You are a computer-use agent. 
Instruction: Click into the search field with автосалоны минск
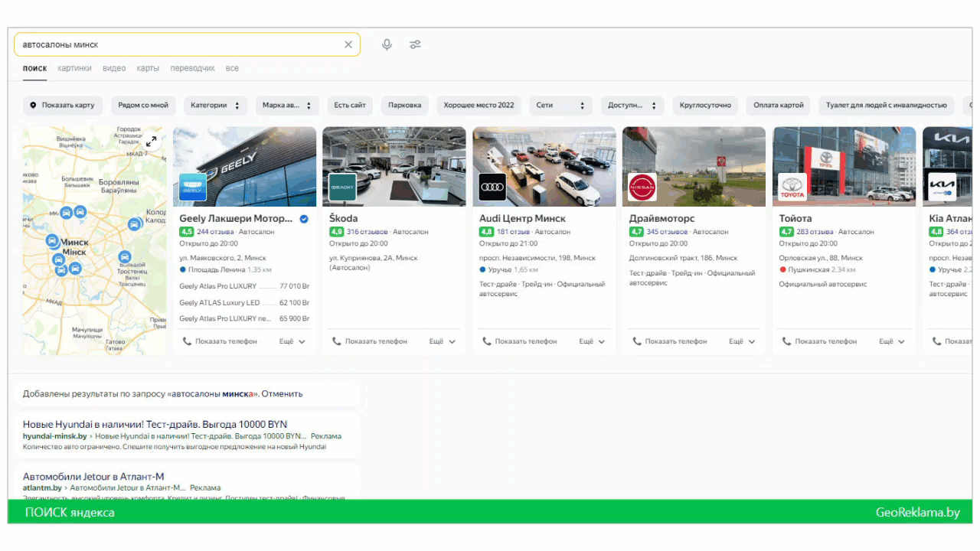[x=187, y=44]
